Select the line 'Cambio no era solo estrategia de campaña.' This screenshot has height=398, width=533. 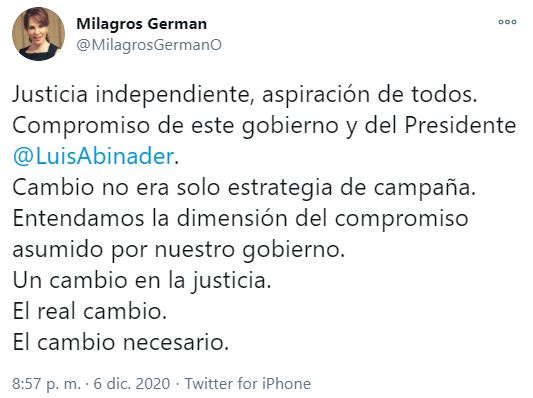click(244, 188)
